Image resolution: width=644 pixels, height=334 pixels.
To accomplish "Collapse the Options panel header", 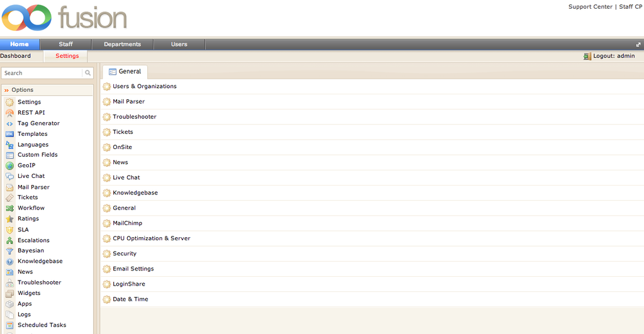I will pos(47,90).
